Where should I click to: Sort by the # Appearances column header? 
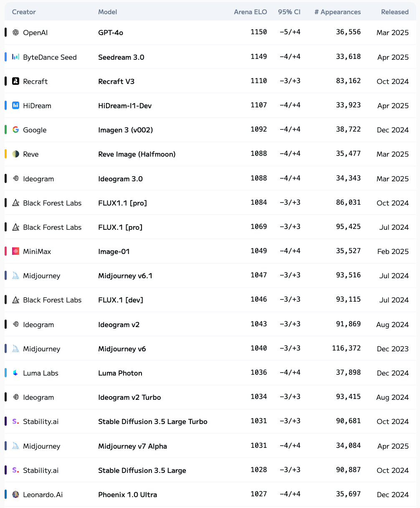coord(338,12)
